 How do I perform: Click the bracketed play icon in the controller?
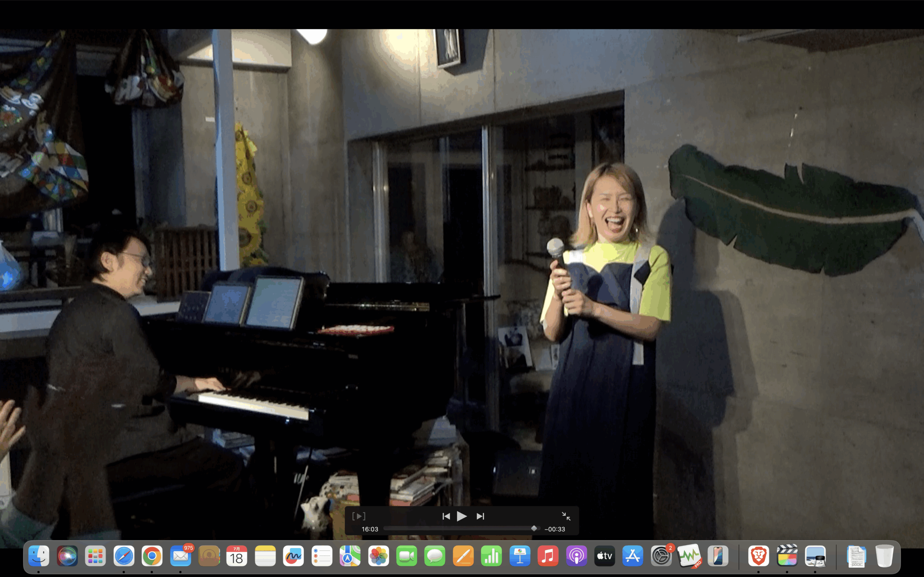click(358, 516)
